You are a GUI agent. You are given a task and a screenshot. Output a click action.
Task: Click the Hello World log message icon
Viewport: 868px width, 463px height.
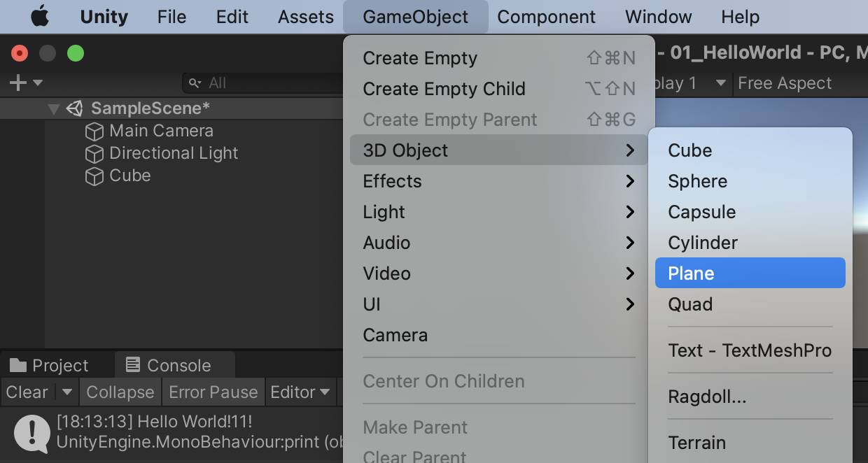[x=31, y=432]
